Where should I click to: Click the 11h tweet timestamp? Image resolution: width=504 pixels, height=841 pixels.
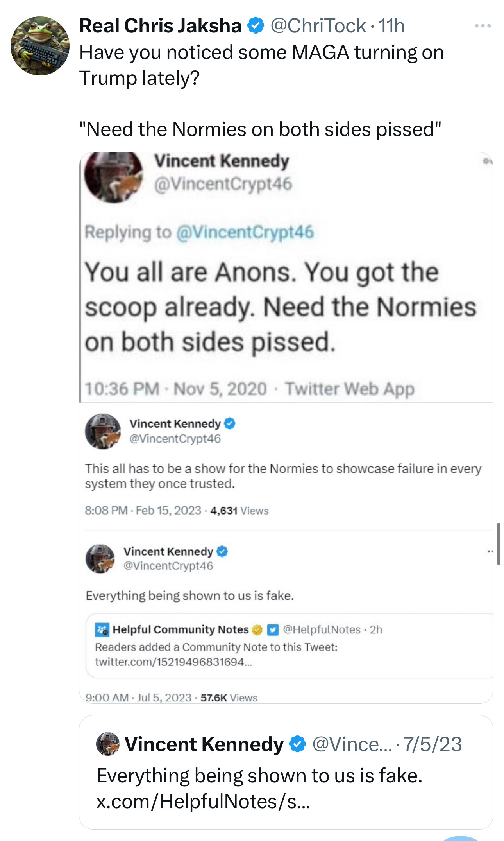391,26
